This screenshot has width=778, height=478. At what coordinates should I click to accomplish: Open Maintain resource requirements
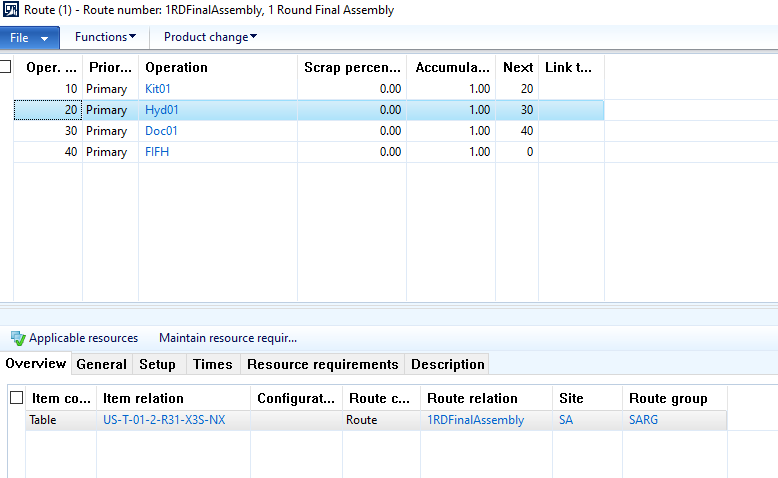click(x=228, y=338)
